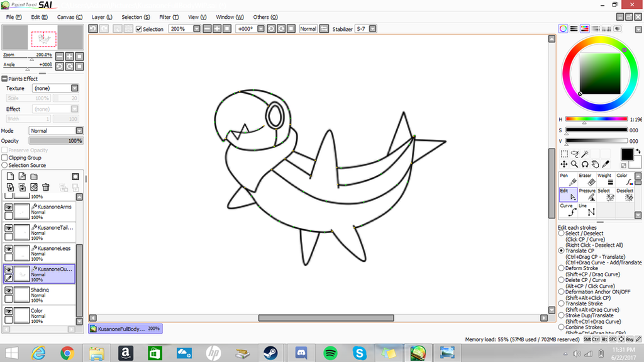
Task: Hide the KusanoneArms layer
Action: coord(9,207)
